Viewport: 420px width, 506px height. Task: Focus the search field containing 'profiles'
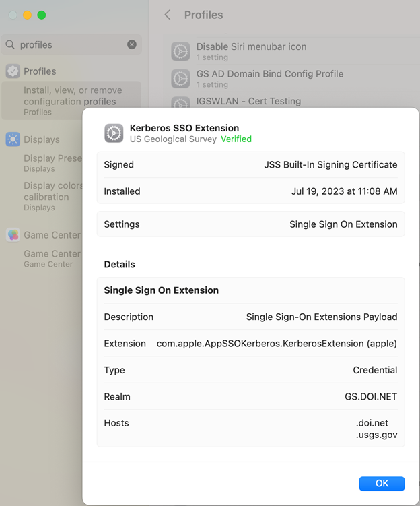pos(71,44)
